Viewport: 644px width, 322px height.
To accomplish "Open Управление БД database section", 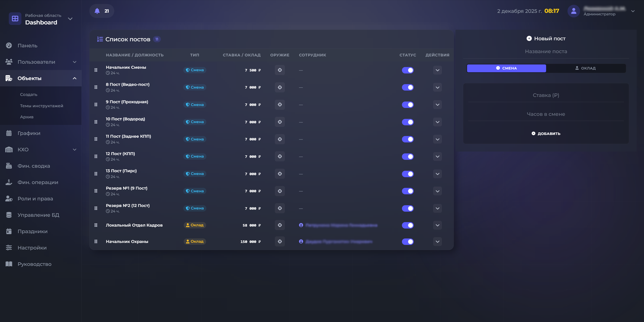I will click(x=38, y=215).
